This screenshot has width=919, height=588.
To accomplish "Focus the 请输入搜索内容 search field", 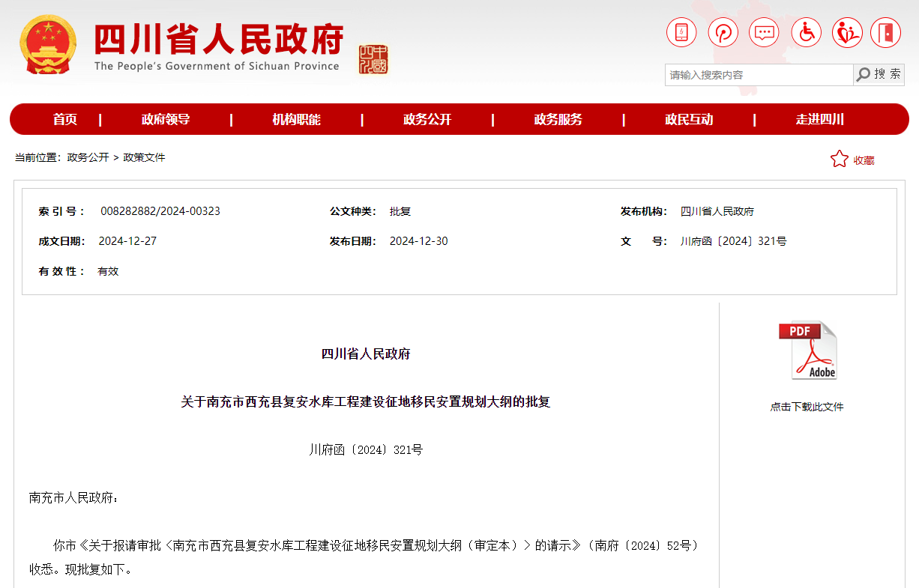I will pyautogui.click(x=758, y=75).
